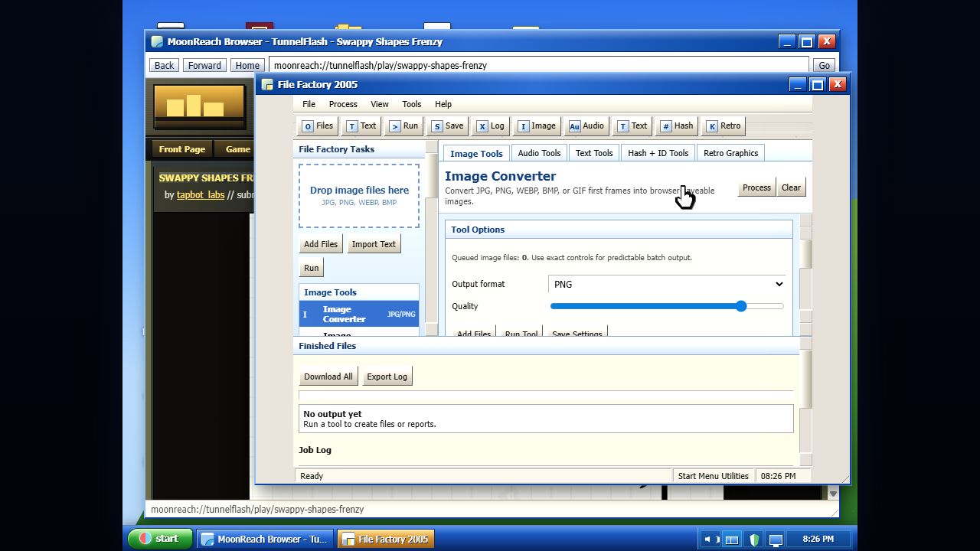Open Front Page tab on TunnelFlash
Viewport: 980px width, 551px height.
(x=181, y=149)
